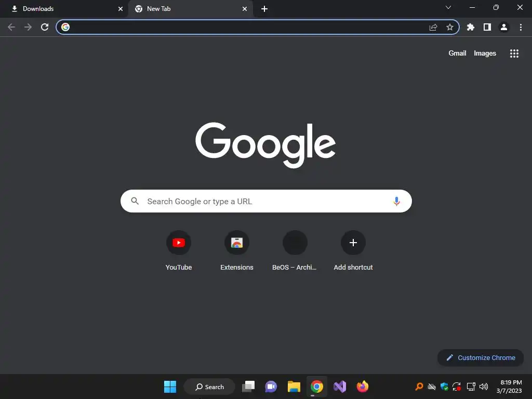532x399 pixels.
Task: Select the New Tab tab
Action: point(191,9)
